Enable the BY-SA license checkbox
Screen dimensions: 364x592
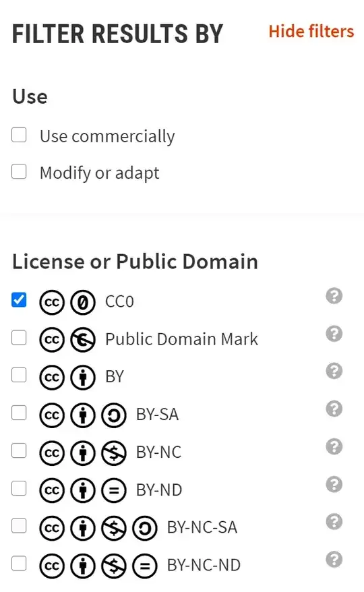[19, 413]
